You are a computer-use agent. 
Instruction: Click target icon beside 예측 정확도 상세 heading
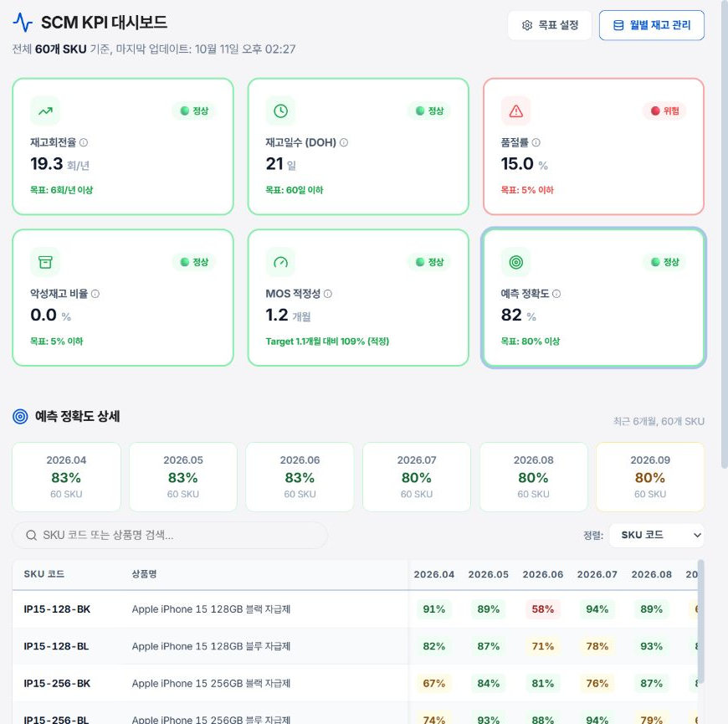pyautogui.click(x=20, y=417)
